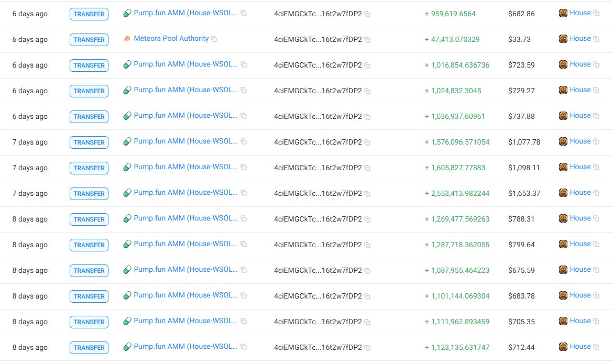This screenshot has width=613, height=364.
Task: Select the amount + 47,413.070329
Action: [x=452, y=39]
